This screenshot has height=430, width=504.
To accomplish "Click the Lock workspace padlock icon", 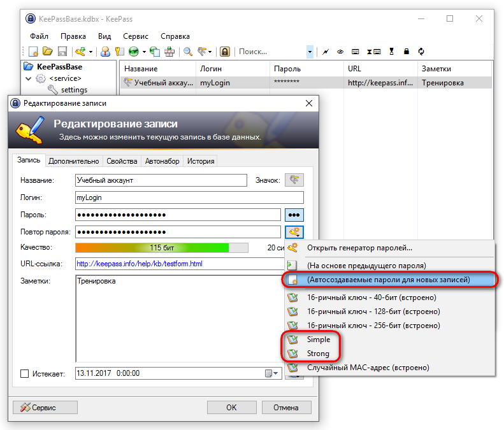I will tap(225, 52).
